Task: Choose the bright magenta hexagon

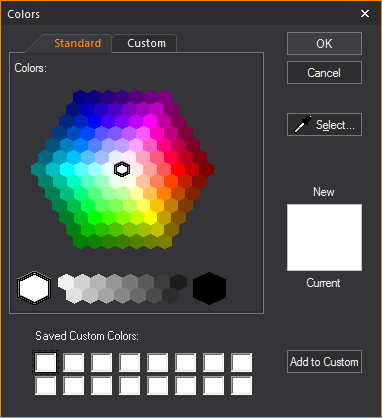Action: 150,121
